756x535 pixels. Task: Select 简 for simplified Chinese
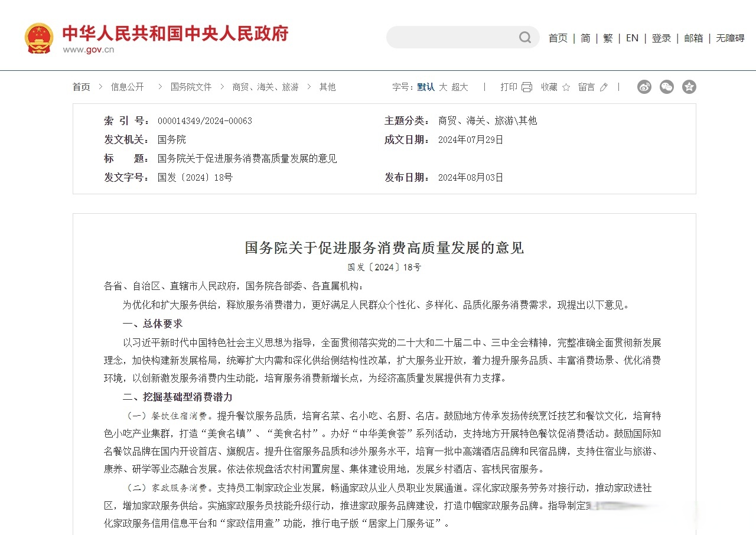(585, 38)
